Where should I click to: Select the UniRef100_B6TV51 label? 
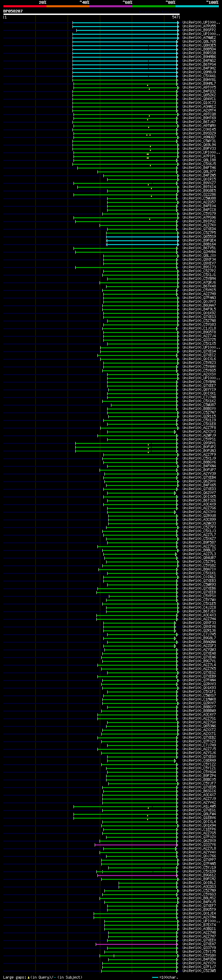(199, 248)
